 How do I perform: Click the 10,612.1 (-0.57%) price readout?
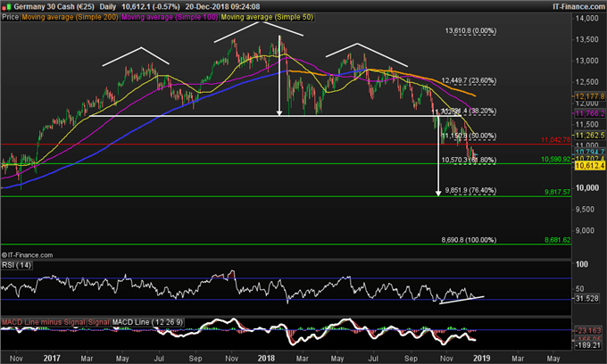click(151, 6)
